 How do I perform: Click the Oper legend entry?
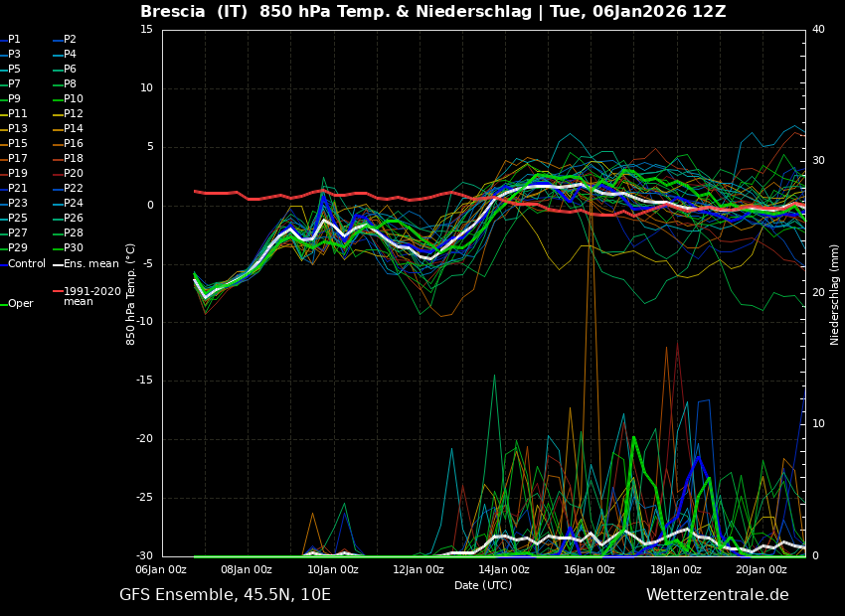[20, 304]
